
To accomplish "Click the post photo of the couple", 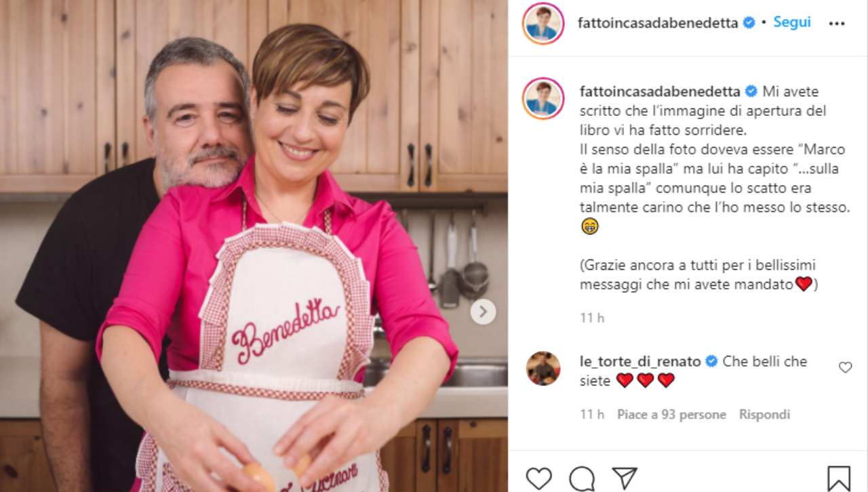I will tap(254, 246).
